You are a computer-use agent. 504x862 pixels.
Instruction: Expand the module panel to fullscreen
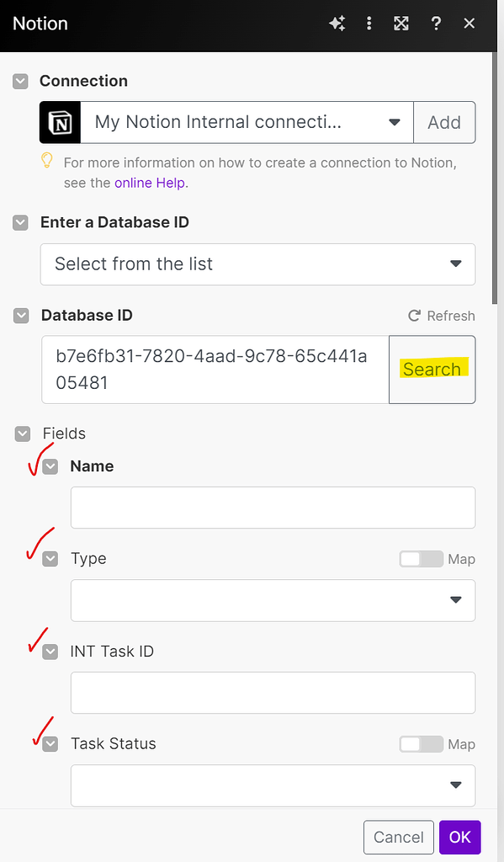pos(402,24)
